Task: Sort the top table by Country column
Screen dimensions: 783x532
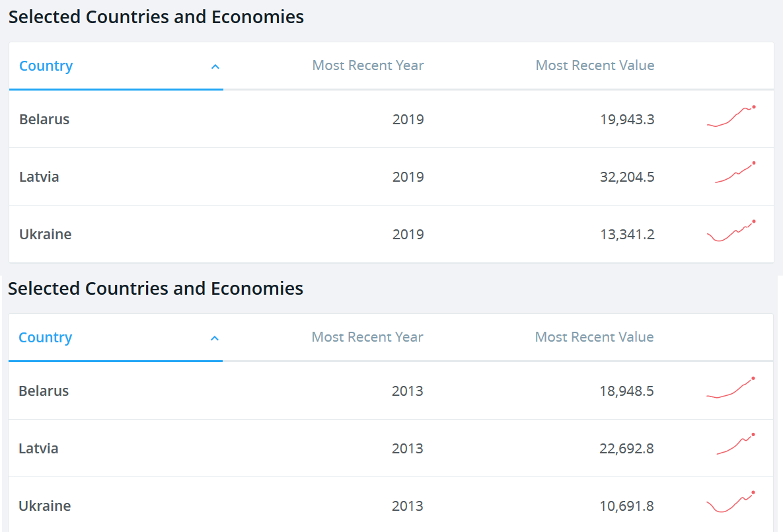Action: (46, 65)
